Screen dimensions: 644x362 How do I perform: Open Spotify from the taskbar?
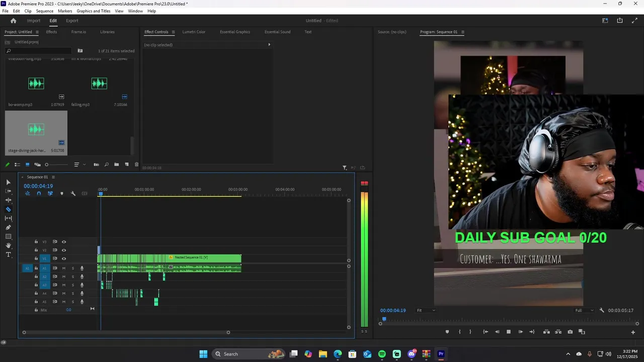(x=382, y=354)
